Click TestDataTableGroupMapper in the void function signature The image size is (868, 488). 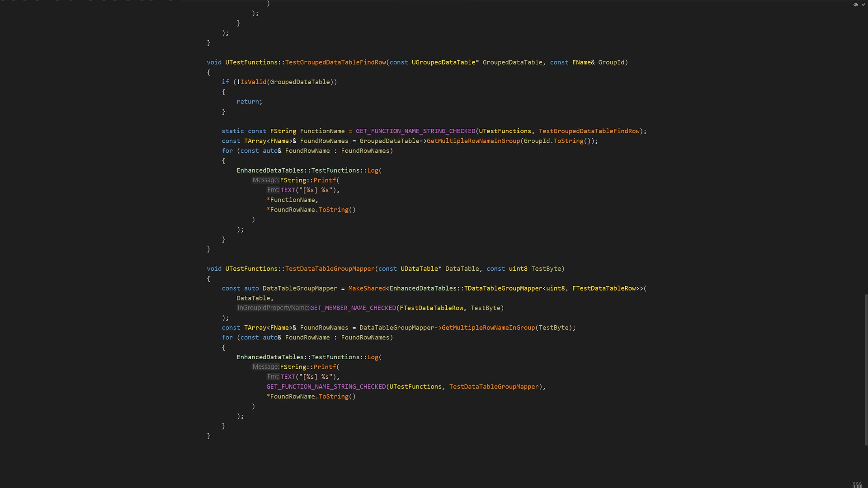330,269
